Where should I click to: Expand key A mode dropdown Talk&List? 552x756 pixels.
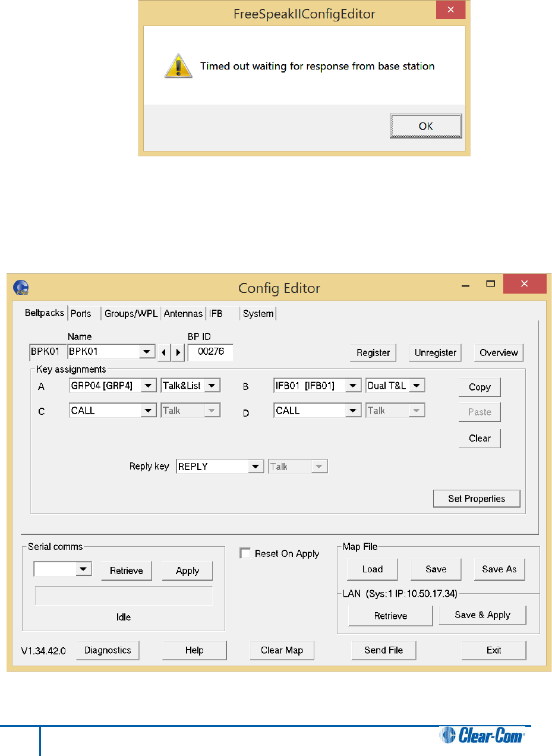213,386
